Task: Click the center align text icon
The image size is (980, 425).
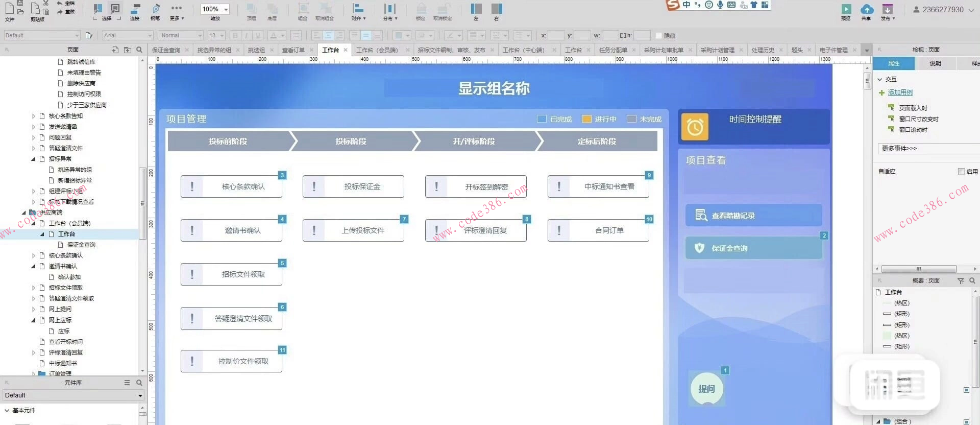Action: (328, 35)
